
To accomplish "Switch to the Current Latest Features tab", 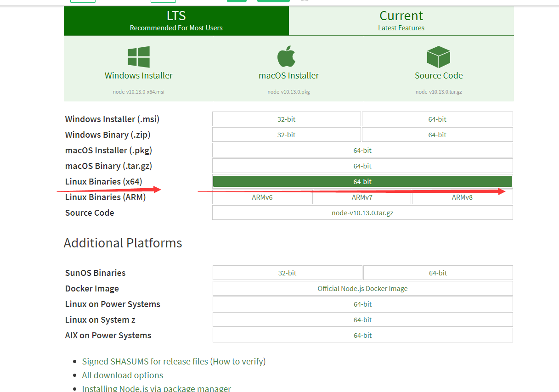I will coord(401,21).
